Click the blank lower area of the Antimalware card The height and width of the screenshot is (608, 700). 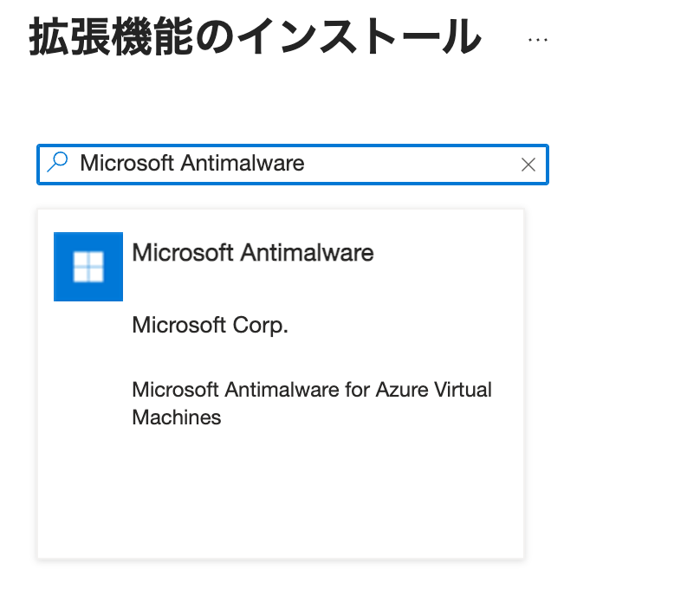click(x=280, y=501)
